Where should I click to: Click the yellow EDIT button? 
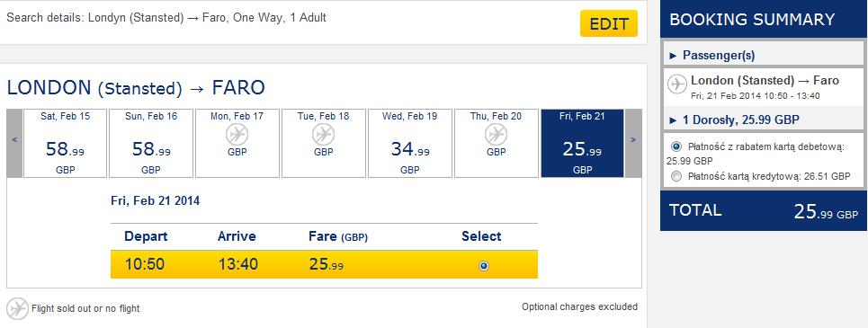point(609,23)
